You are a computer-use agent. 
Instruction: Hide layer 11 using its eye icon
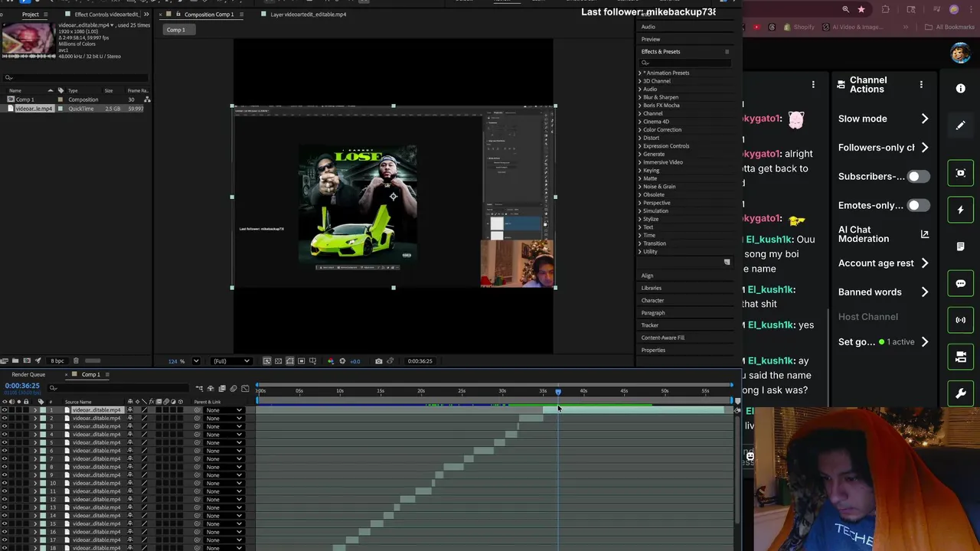pos(5,491)
